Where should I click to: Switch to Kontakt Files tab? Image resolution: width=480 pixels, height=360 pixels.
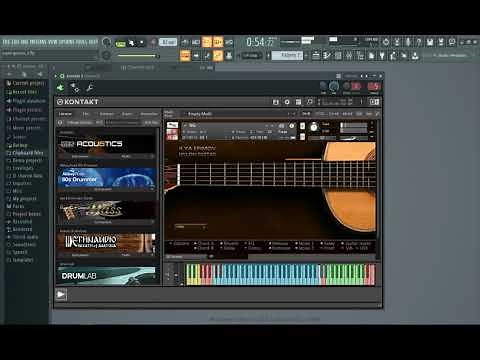pos(85,114)
